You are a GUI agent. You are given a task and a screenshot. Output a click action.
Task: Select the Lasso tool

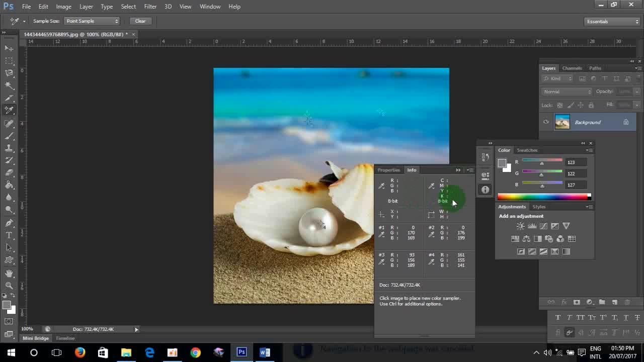9,73
